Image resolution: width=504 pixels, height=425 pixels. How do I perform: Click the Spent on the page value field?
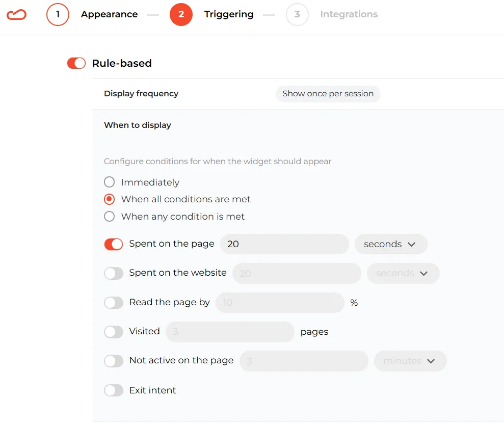284,244
